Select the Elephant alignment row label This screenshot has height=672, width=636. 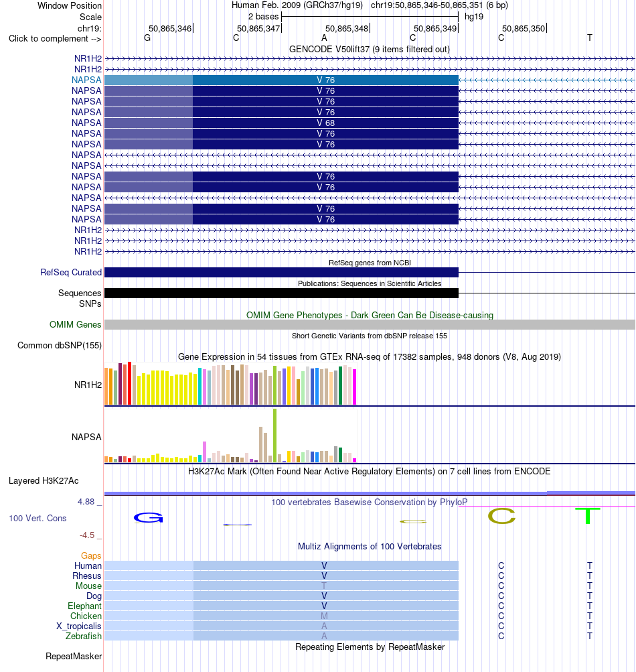[84, 606]
